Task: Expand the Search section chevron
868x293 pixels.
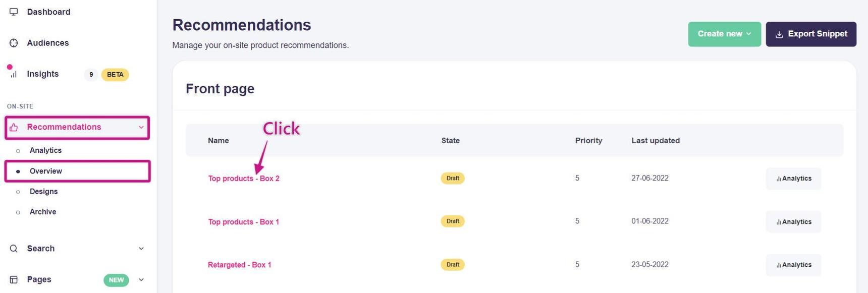Action: tap(141, 249)
